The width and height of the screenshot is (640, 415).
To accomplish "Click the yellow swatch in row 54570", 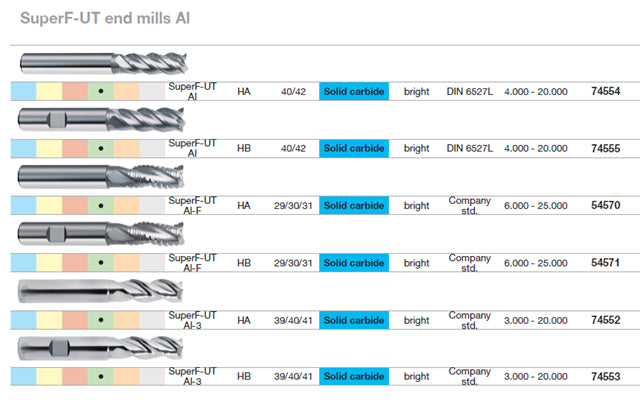I will click(49, 205).
